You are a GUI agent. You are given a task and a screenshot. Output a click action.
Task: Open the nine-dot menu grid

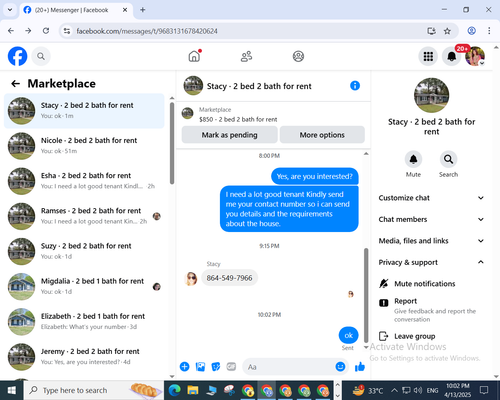[428, 56]
